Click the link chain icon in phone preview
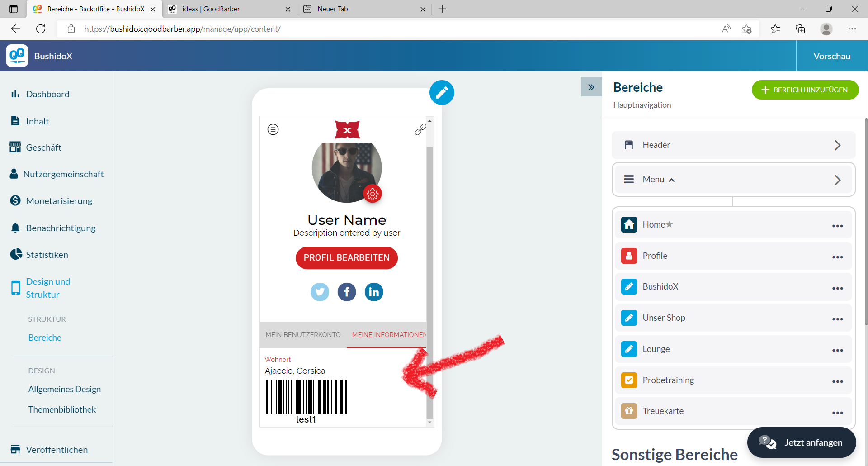Image resolution: width=868 pixels, height=466 pixels. tap(420, 129)
